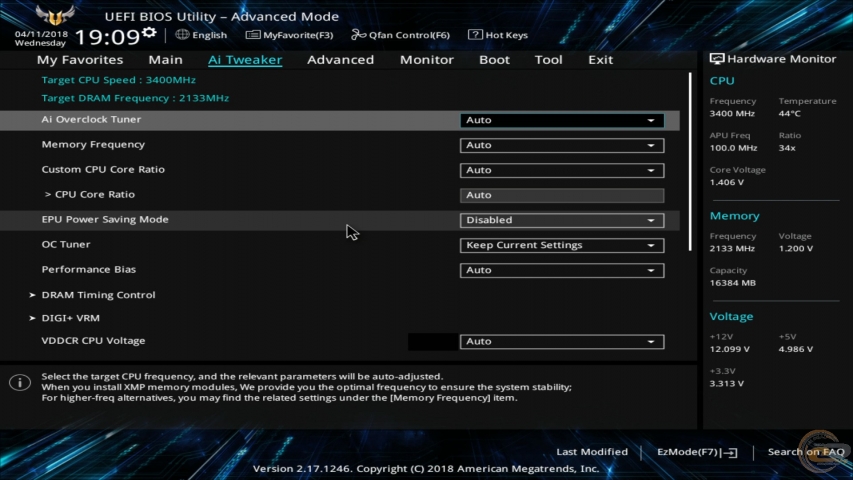Click the MyFavorite list icon

click(252, 35)
